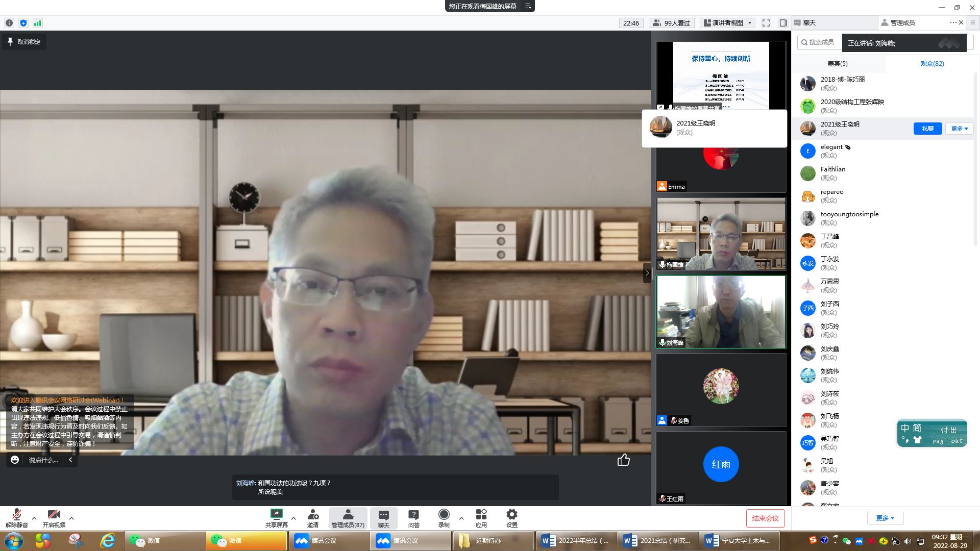Switch to the 嘉宾(5) tab
980x551 pixels.
coord(837,64)
